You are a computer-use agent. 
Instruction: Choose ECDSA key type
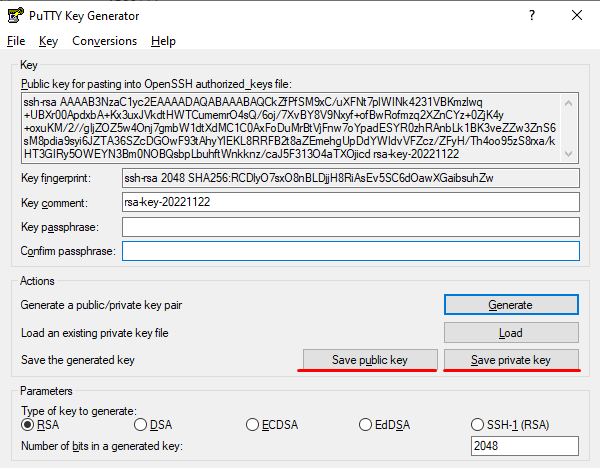point(253,425)
